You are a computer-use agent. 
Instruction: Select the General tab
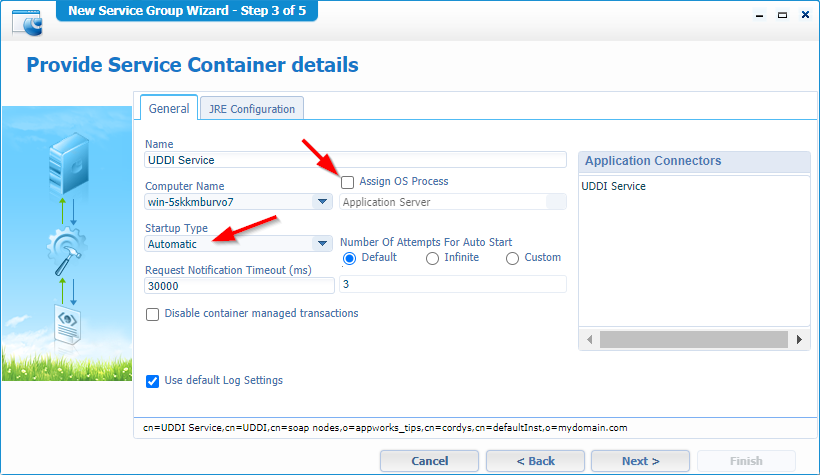point(167,109)
